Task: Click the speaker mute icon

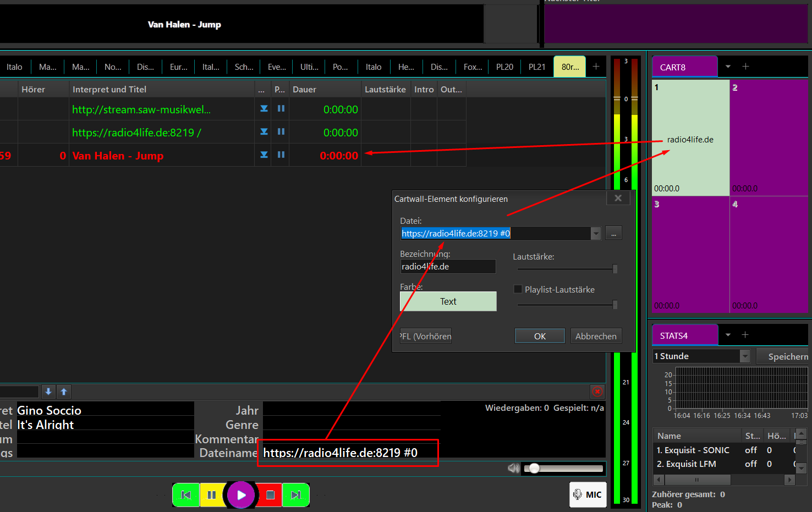Action: [x=513, y=468]
